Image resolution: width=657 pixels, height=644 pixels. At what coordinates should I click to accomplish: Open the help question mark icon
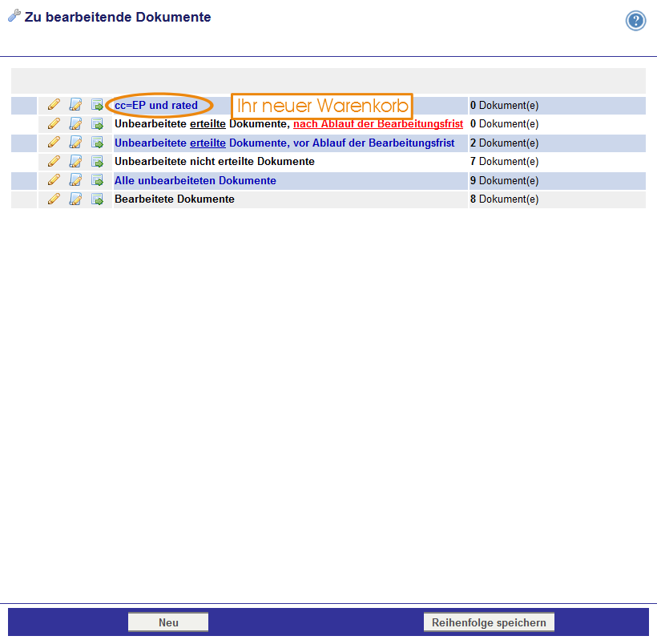click(635, 21)
